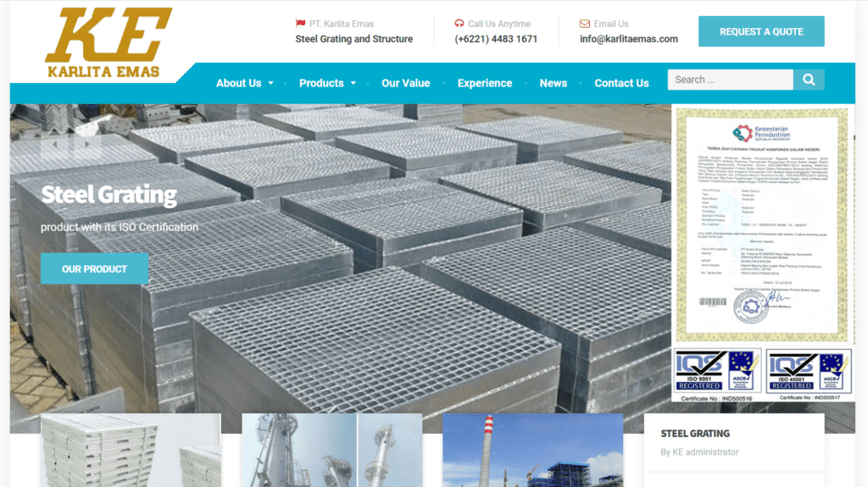Click 'product with its ISO Certification' caption
This screenshot has height=487, width=868.
pos(120,227)
